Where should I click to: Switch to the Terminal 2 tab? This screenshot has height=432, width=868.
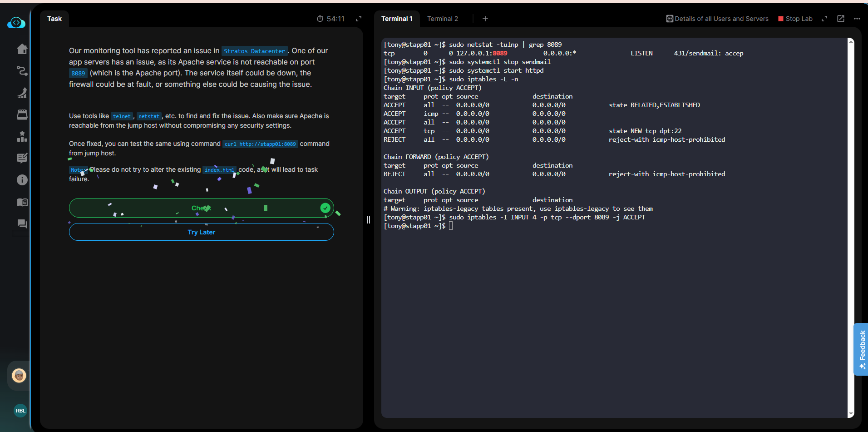pos(442,19)
